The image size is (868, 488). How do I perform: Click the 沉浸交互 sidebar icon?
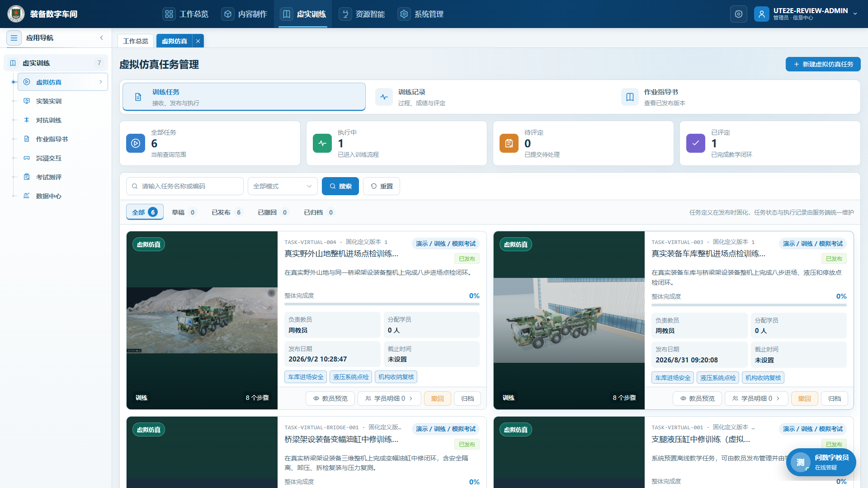coord(27,158)
